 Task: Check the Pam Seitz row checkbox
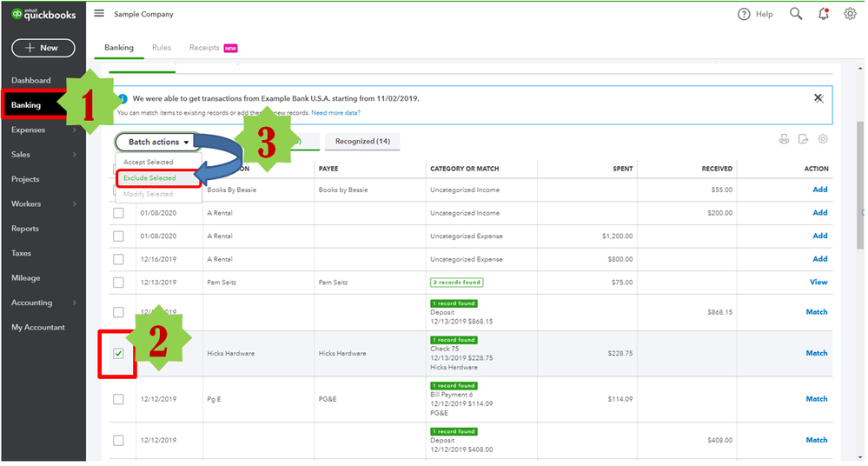tap(118, 283)
